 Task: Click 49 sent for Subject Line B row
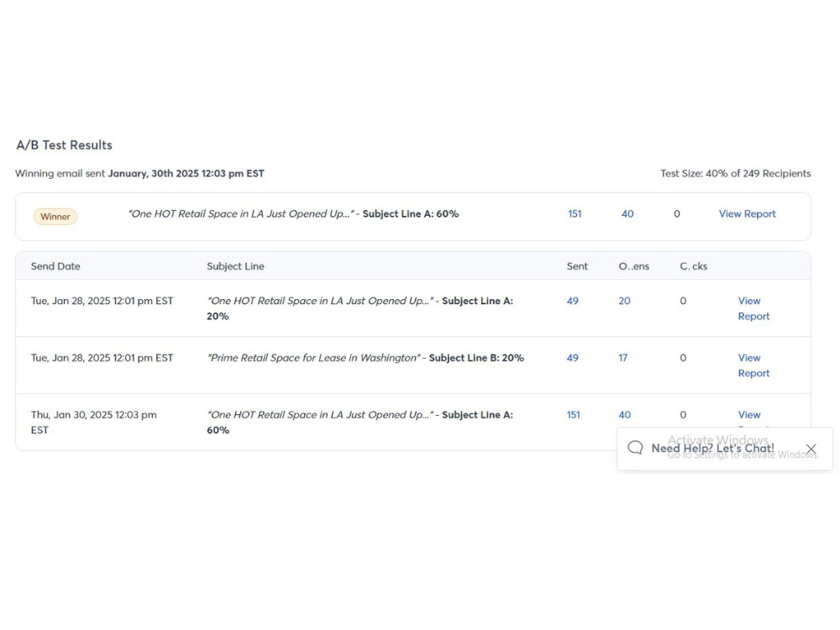(573, 358)
